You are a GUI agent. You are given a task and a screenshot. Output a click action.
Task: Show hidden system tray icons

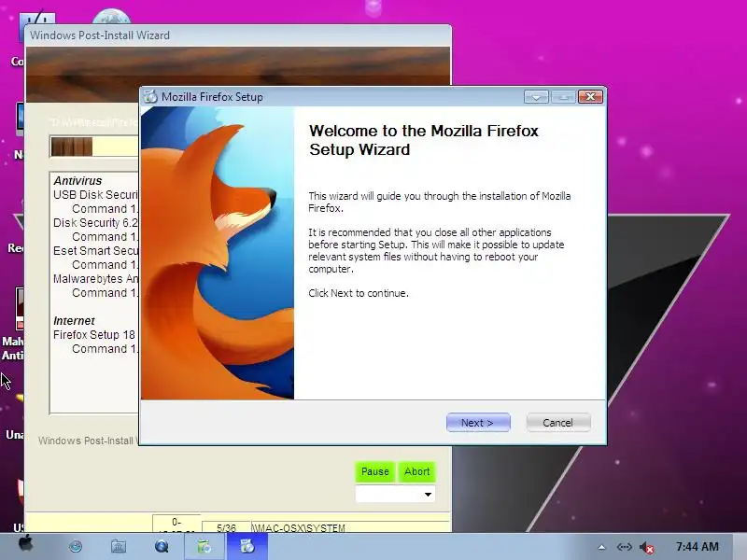pyautogui.click(x=601, y=547)
